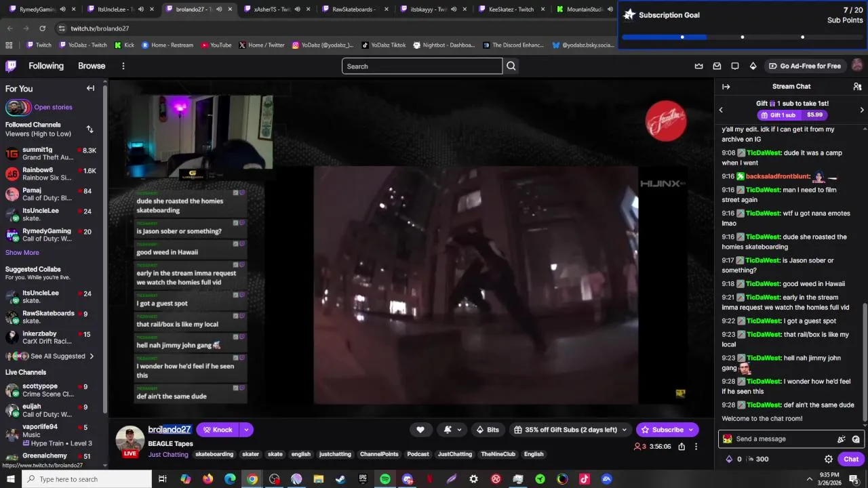Open the notifications inbox icon
Viewport: 868px width, 488px height.
pyautogui.click(x=717, y=66)
